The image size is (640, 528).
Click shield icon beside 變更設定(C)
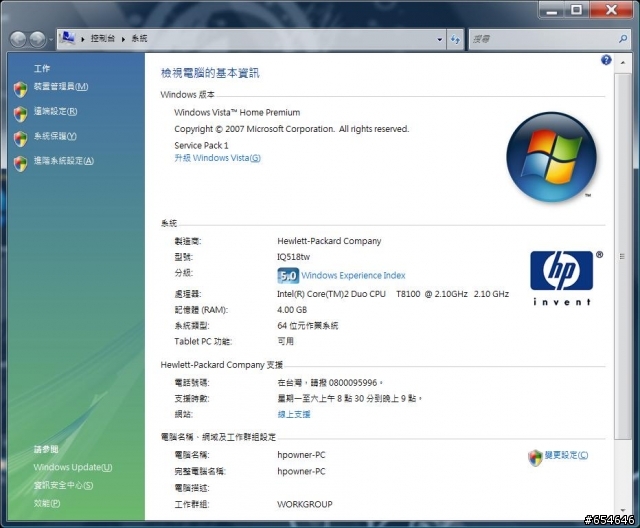click(535, 458)
